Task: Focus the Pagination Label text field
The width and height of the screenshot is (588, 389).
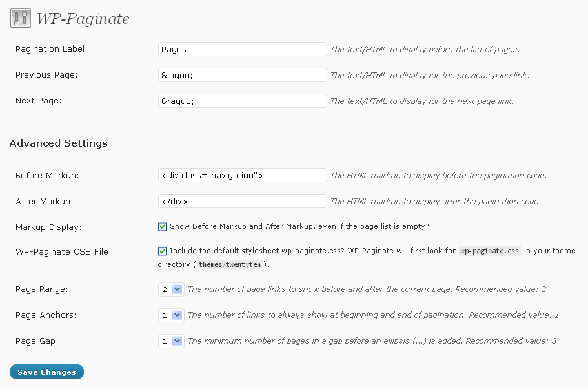Action: [242, 49]
